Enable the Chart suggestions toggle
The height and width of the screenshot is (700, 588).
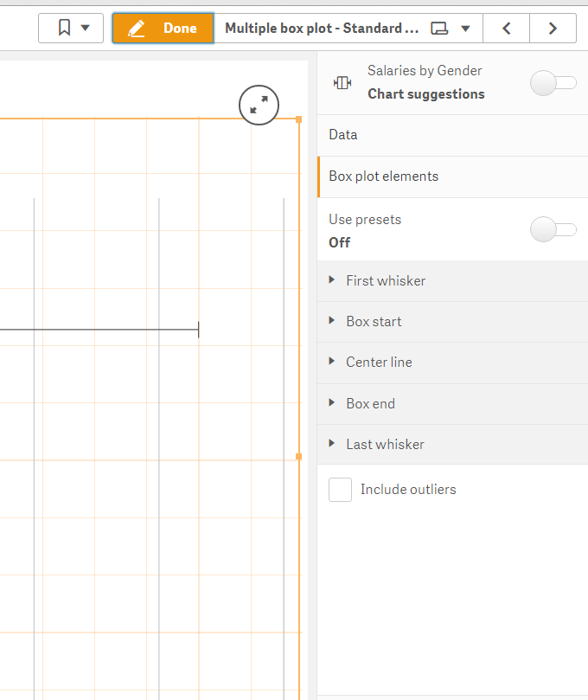[553, 82]
